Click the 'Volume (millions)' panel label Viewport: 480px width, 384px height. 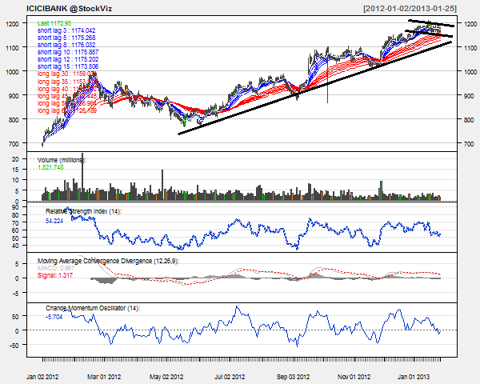click(62, 160)
